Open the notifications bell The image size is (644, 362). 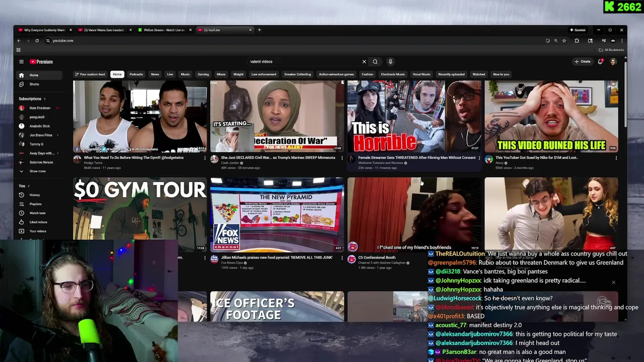click(600, 62)
